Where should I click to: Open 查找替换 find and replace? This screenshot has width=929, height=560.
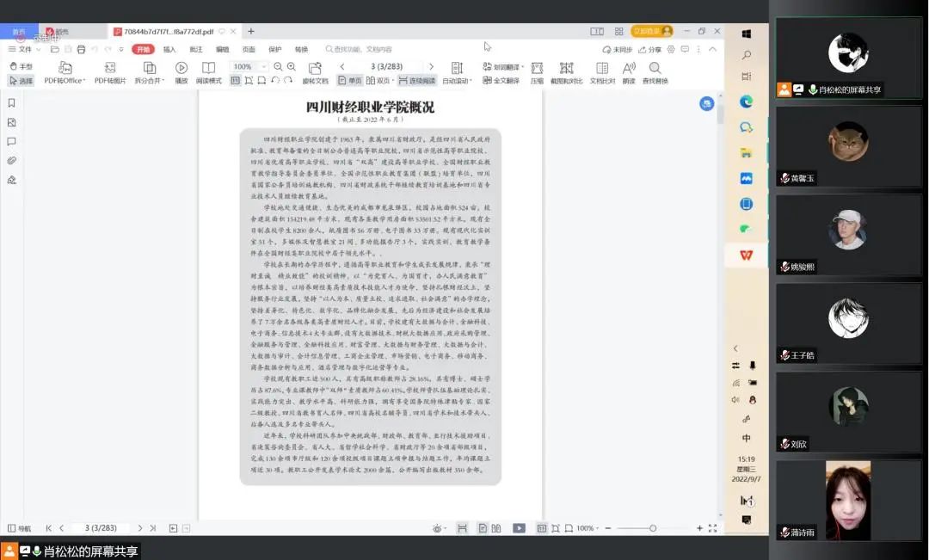tap(655, 68)
